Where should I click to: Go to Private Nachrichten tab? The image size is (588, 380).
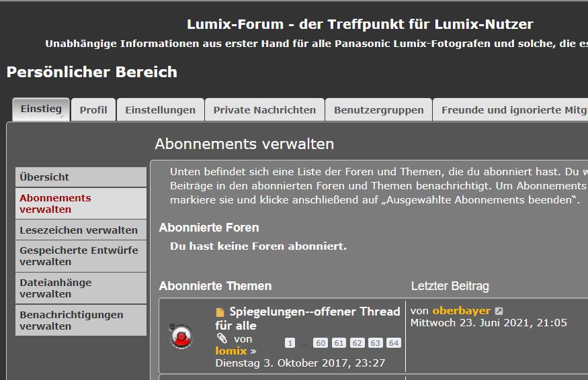click(264, 110)
